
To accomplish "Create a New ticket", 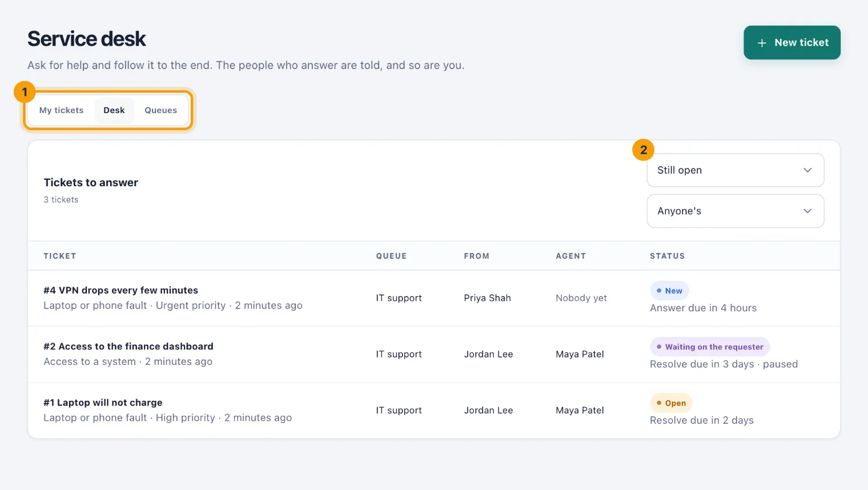I will [x=792, y=43].
